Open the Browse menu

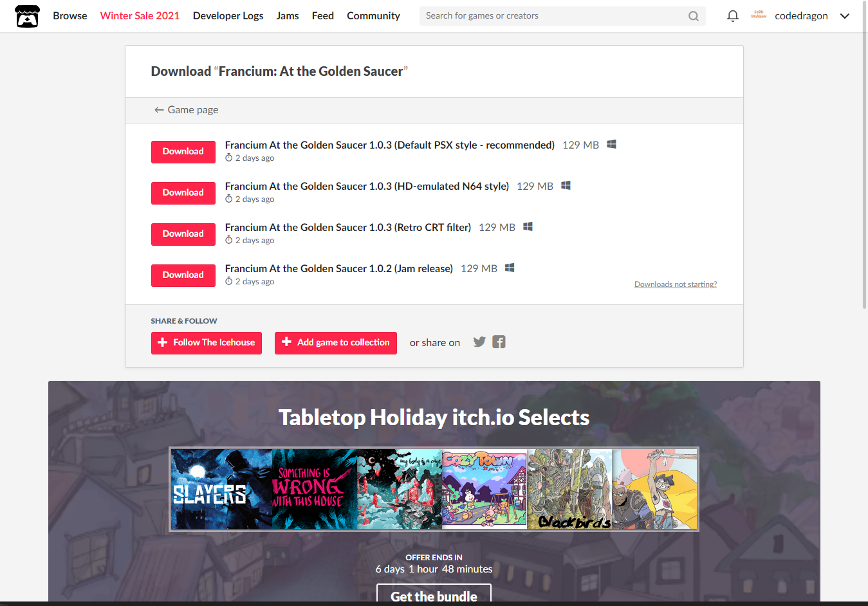[x=69, y=16]
